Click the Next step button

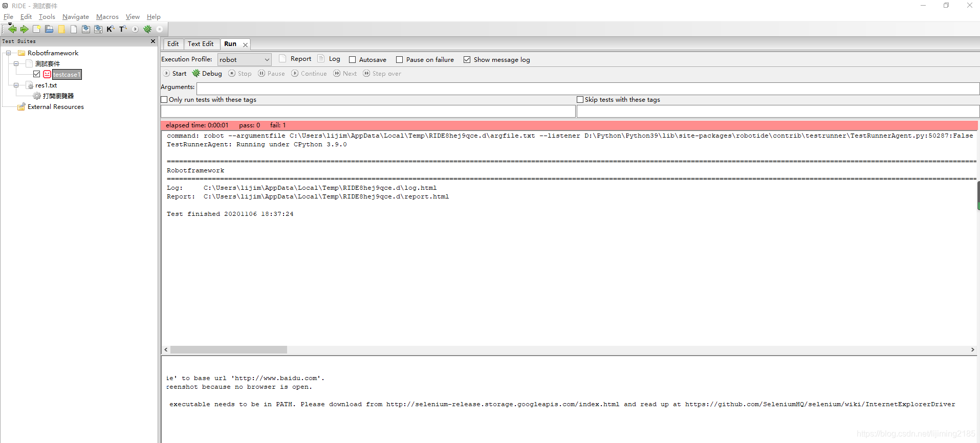345,74
